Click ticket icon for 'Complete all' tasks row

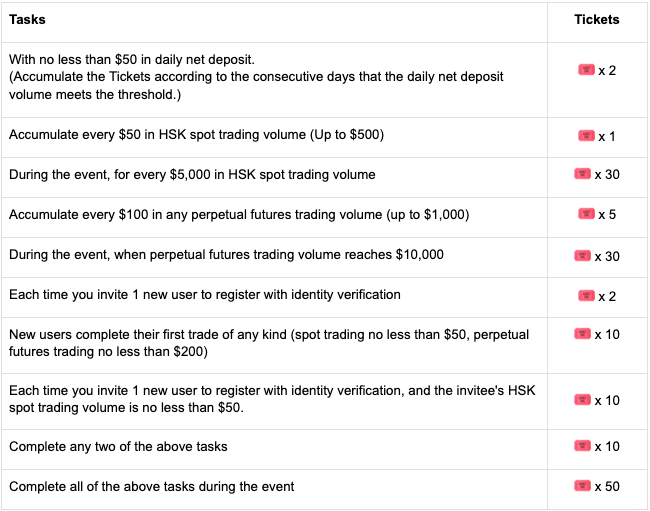coord(583,486)
